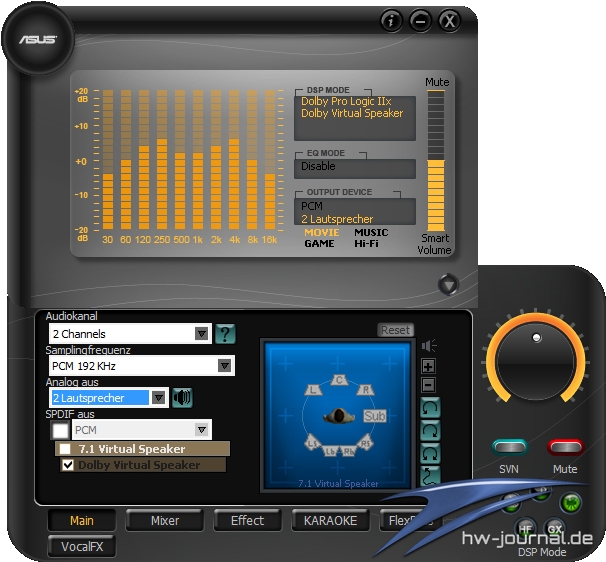
Task: Select the center speaker C
Action: point(339,380)
